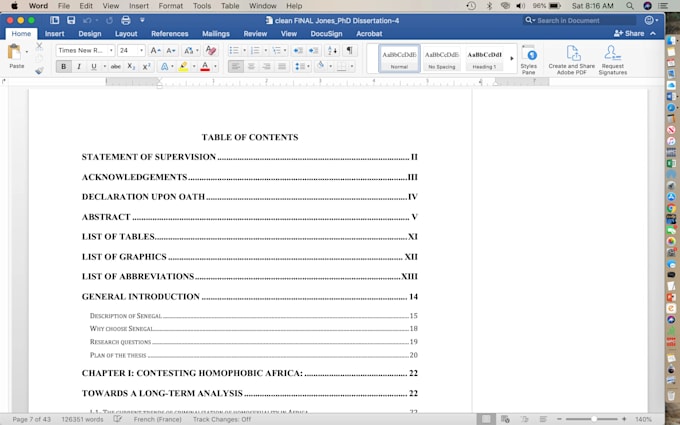Screen dimensions: 680x425
Task: Apply superscript formatting
Action: (x=147, y=66)
